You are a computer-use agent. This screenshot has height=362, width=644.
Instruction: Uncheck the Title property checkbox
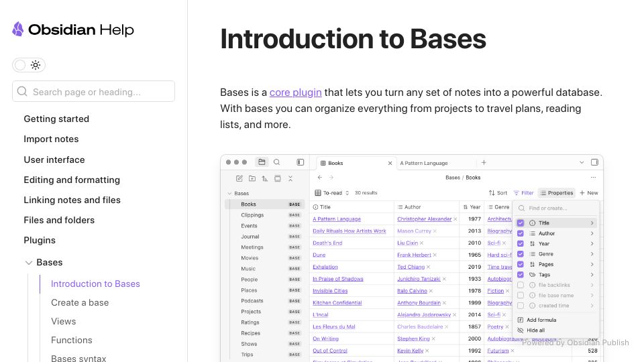[x=521, y=223]
